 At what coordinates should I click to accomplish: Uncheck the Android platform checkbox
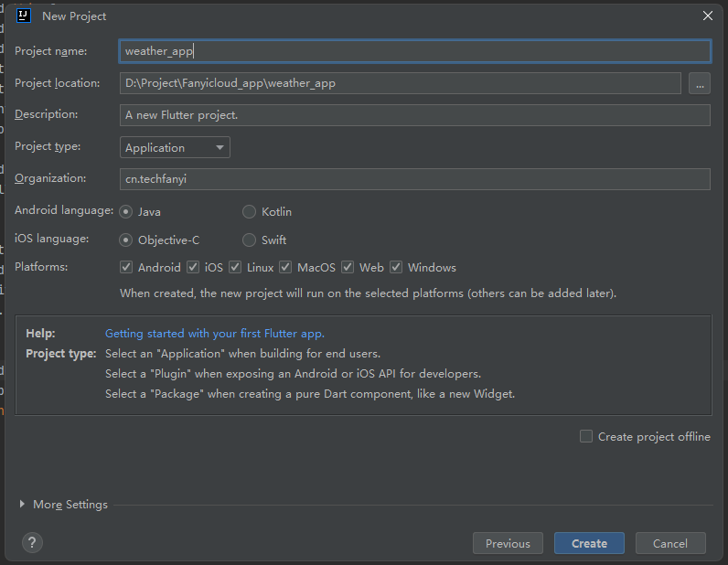point(126,267)
